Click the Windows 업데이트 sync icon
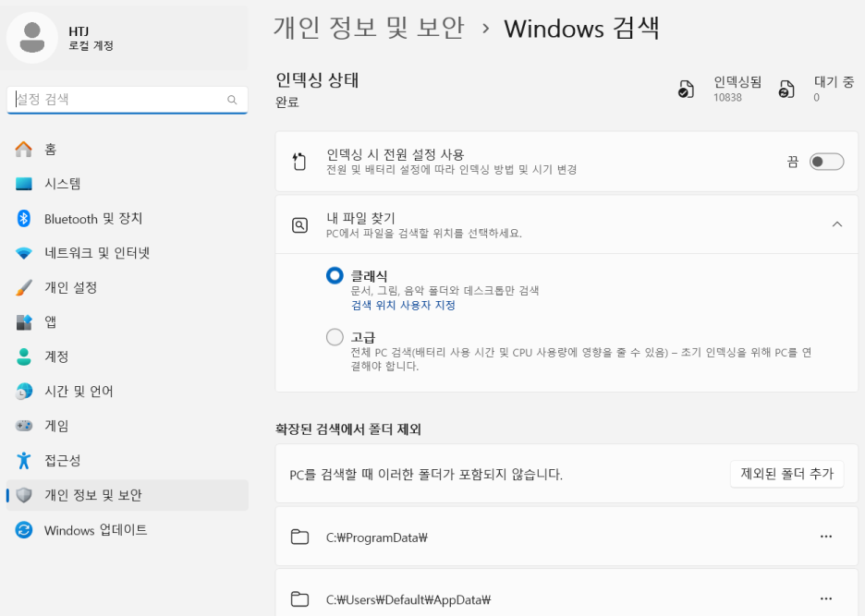Image resolution: width=865 pixels, height=616 pixels. (24, 530)
